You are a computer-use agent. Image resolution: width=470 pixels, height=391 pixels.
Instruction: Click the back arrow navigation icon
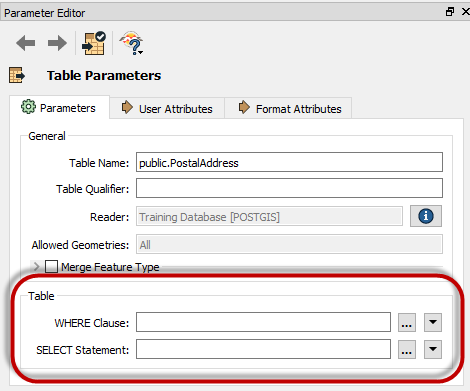26,43
